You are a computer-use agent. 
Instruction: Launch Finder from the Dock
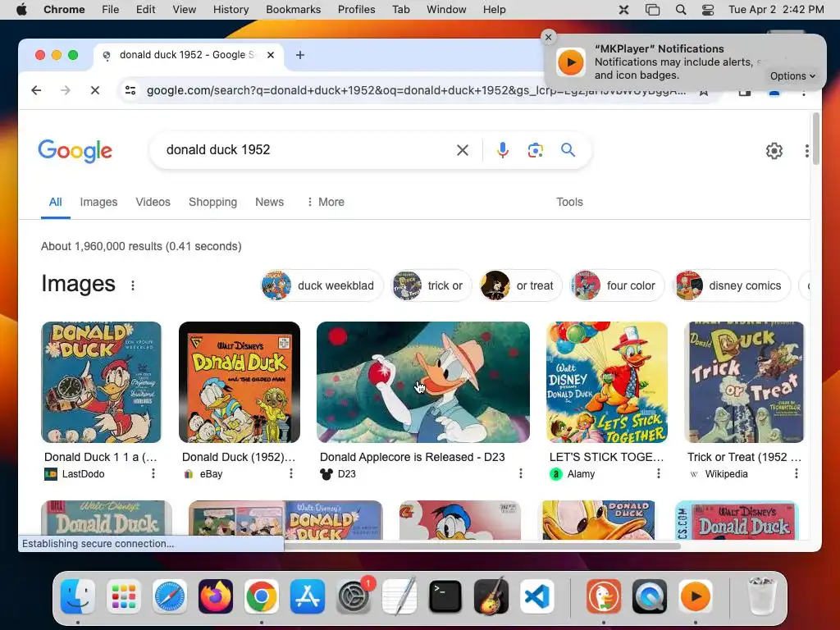(78, 596)
